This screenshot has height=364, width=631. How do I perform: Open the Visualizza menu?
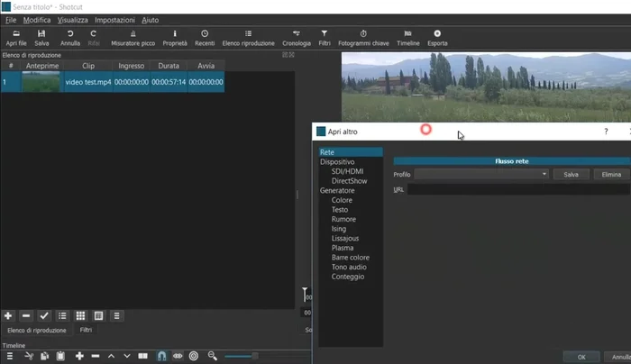pos(73,20)
